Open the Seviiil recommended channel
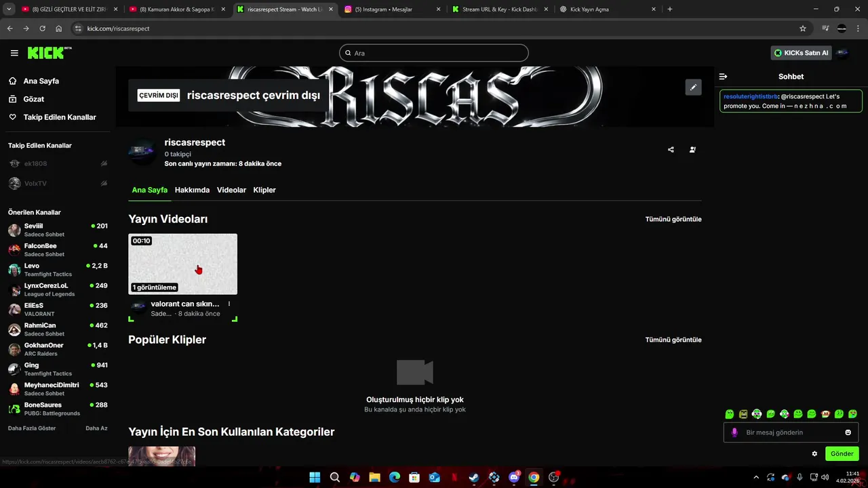The image size is (868, 488). coord(58,230)
